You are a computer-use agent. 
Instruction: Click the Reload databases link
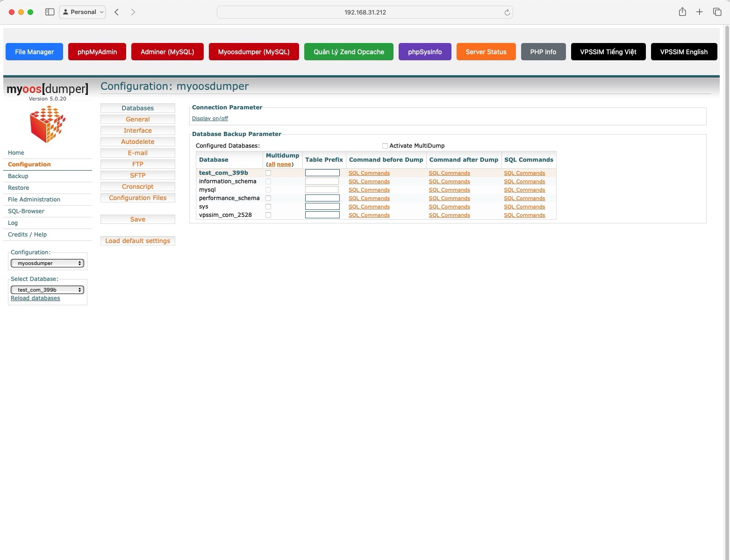click(36, 298)
